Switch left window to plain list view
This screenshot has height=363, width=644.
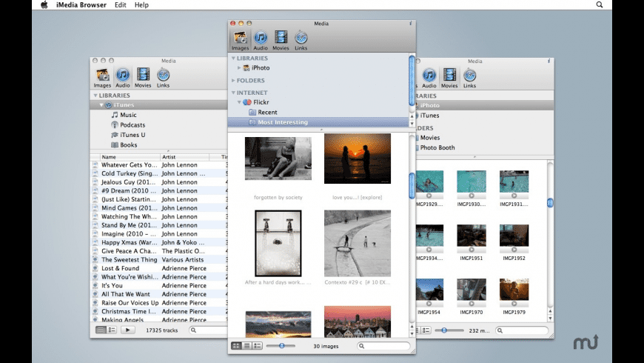pyautogui.click(x=101, y=330)
